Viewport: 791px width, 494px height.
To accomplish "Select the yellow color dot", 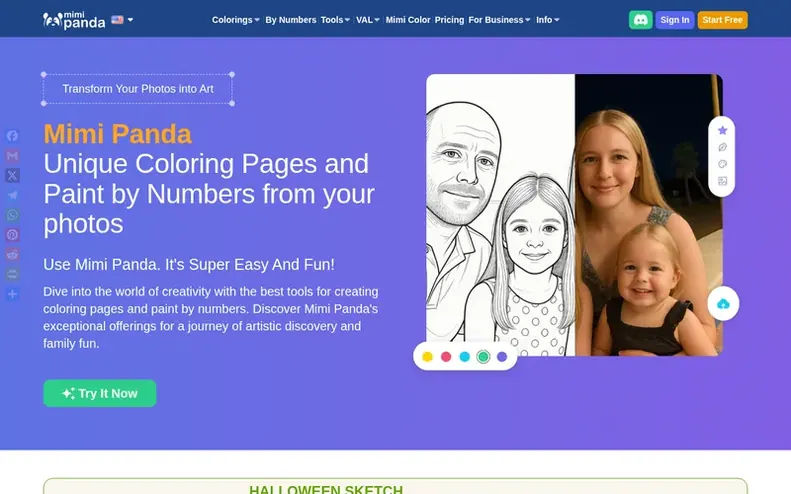I will click(427, 357).
